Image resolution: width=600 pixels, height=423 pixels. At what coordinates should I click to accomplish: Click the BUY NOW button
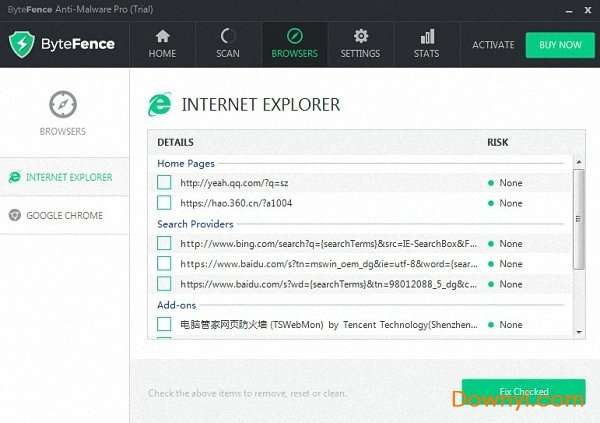560,45
